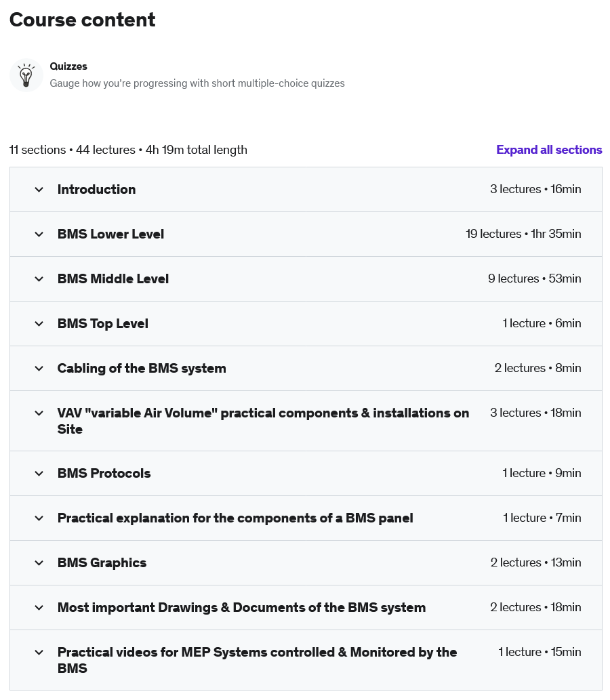Open the BMS Lower Level section title
Screen dimensions: 610x700
point(110,234)
